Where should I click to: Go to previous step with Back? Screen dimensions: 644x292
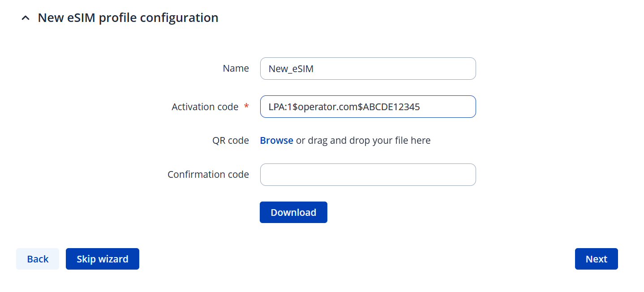point(38,259)
